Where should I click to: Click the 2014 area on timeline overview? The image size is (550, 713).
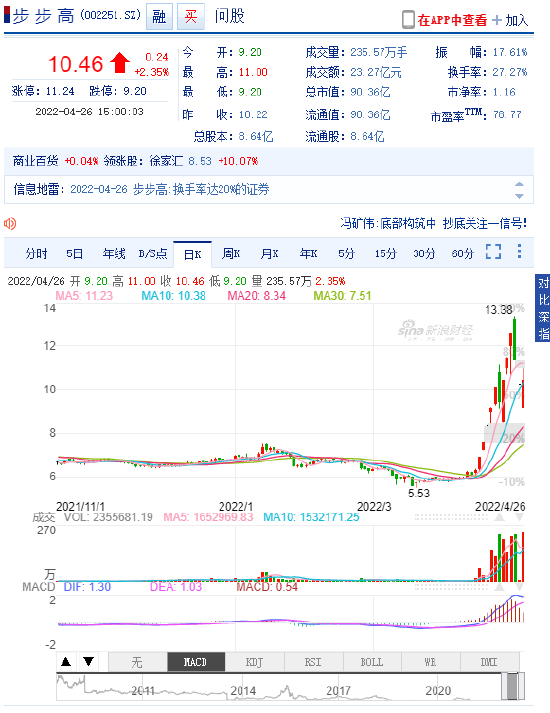tap(243, 691)
